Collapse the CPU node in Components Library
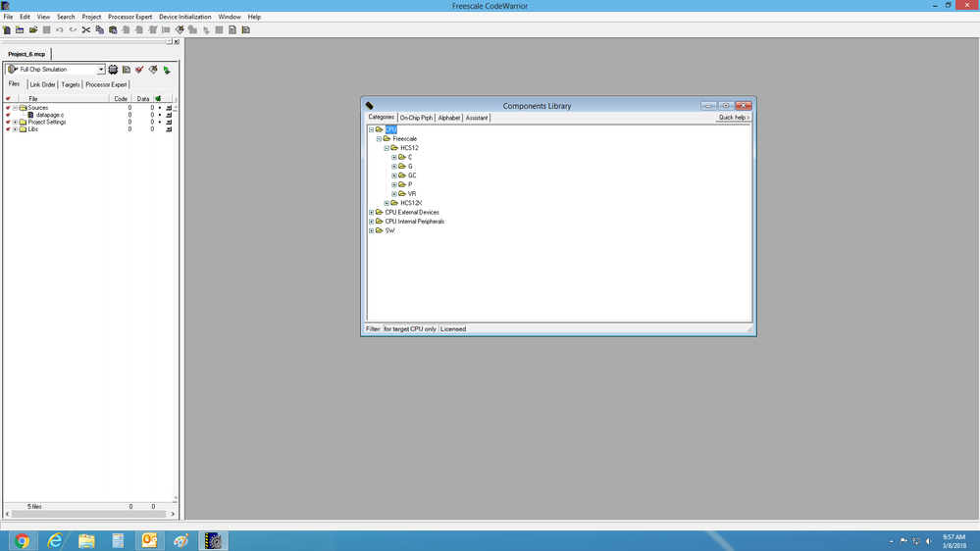Screen dimensions: 980x551 pyautogui.click(x=371, y=130)
